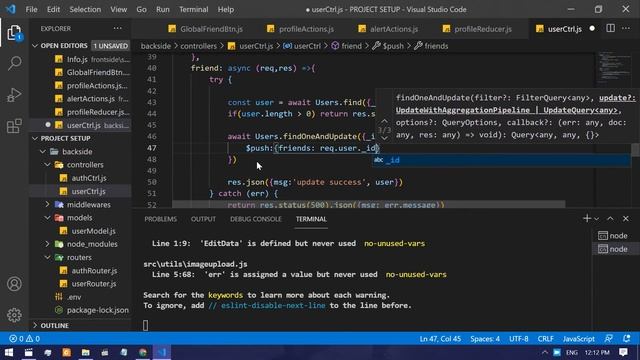Select the first node terminal instance

[613, 236]
